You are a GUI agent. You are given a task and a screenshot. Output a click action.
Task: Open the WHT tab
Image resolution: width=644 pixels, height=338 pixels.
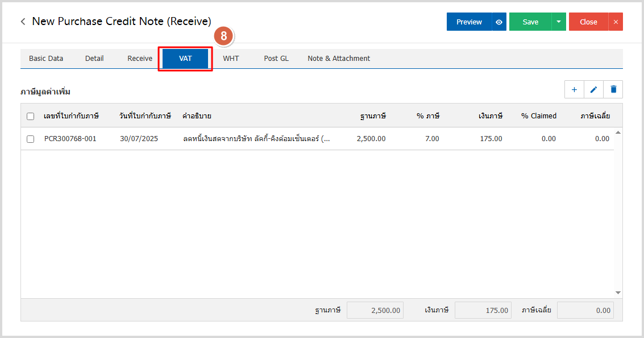pyautogui.click(x=231, y=59)
